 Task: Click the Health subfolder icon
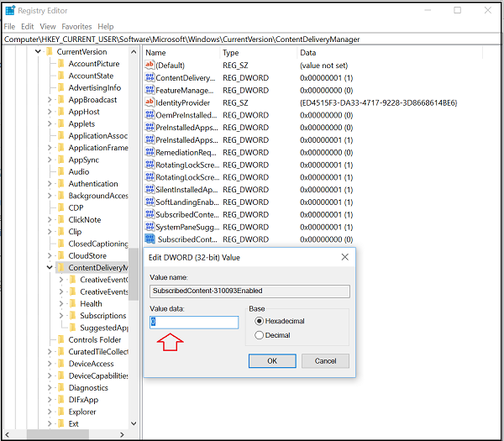[x=72, y=303]
